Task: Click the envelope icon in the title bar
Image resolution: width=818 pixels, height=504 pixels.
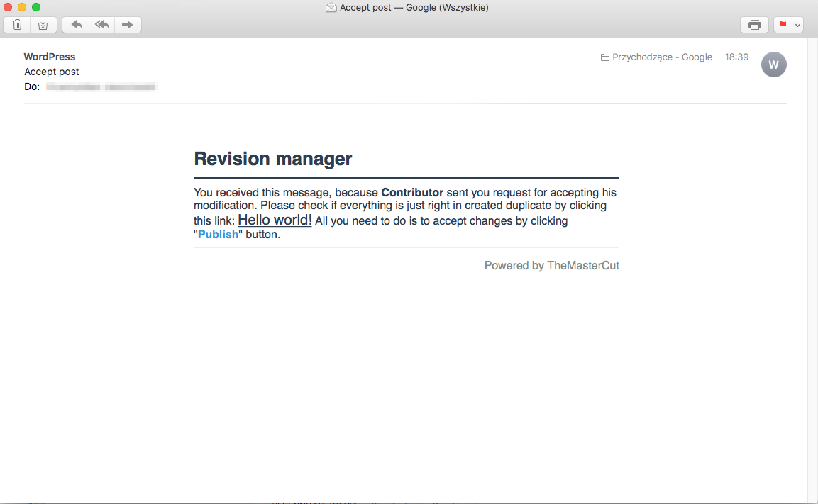Action: tap(331, 8)
